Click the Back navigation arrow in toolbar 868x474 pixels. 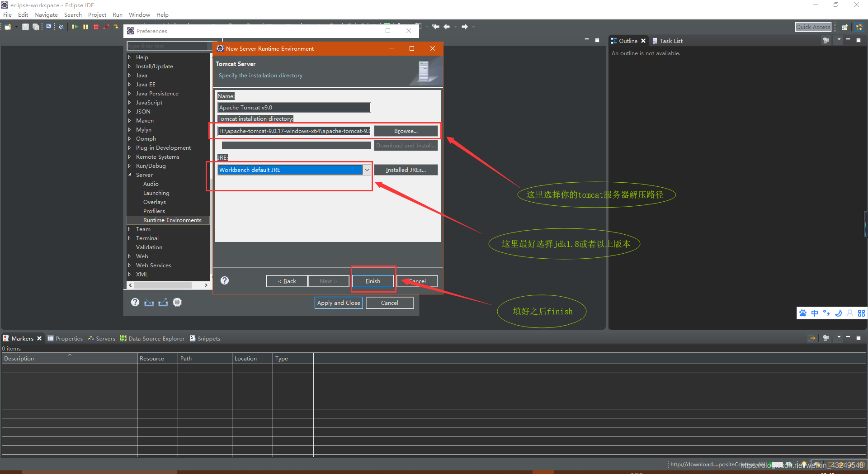(x=447, y=27)
